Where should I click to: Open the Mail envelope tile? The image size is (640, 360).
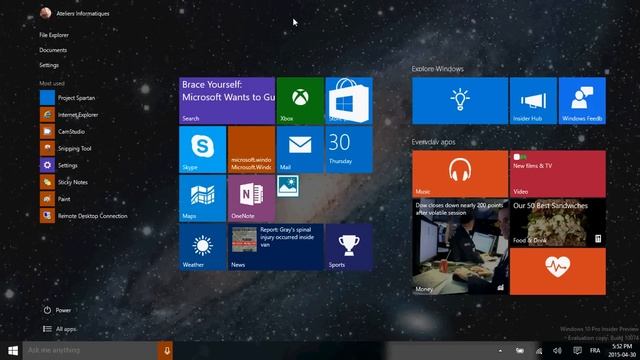[x=300, y=149]
